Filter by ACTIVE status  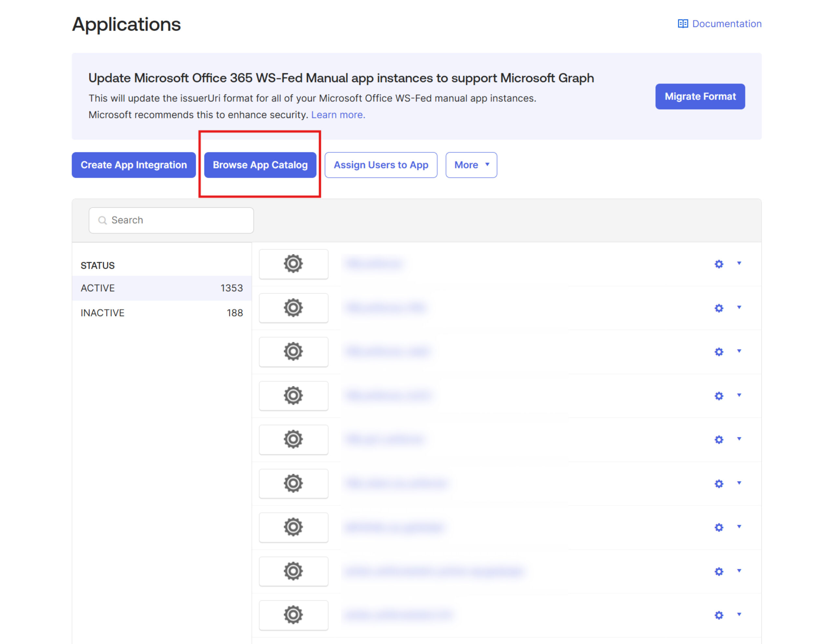tap(162, 288)
